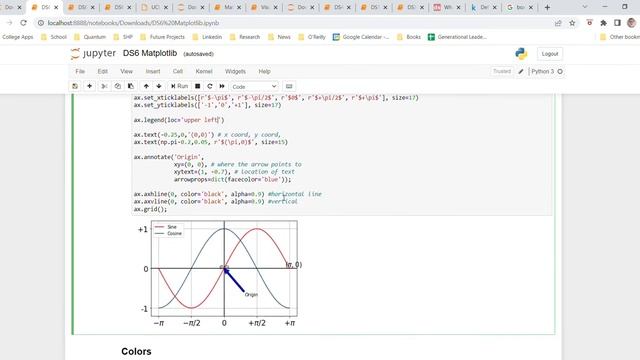Open the O'Reilly bookmark folder

(312, 37)
